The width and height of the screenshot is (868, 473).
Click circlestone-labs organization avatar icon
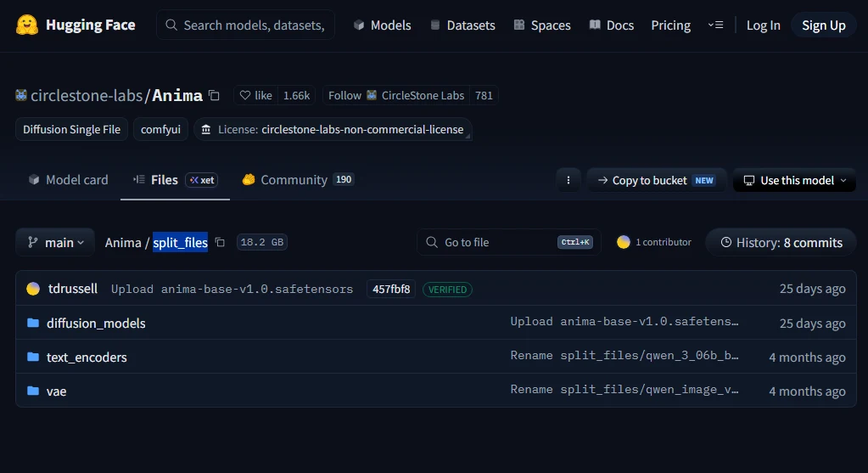pyautogui.click(x=21, y=95)
